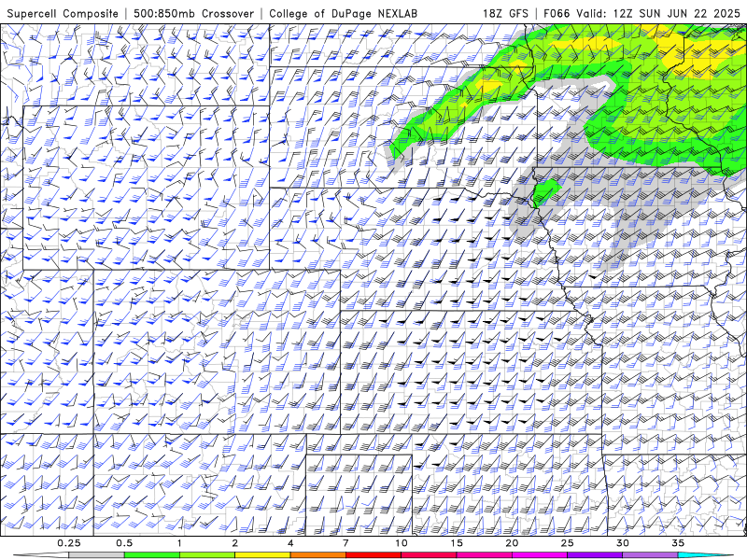Click the 'Supercell Composite' title text
Image resolution: width=747 pixels, height=560 pixels.
63,14
